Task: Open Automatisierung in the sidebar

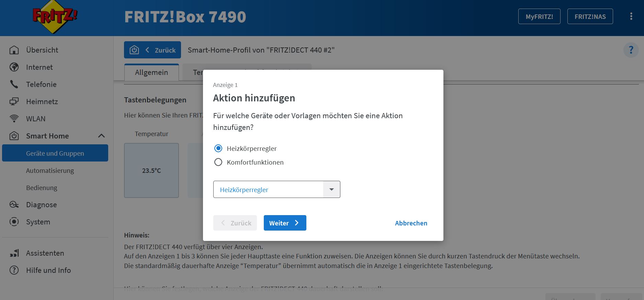Action: pyautogui.click(x=50, y=171)
